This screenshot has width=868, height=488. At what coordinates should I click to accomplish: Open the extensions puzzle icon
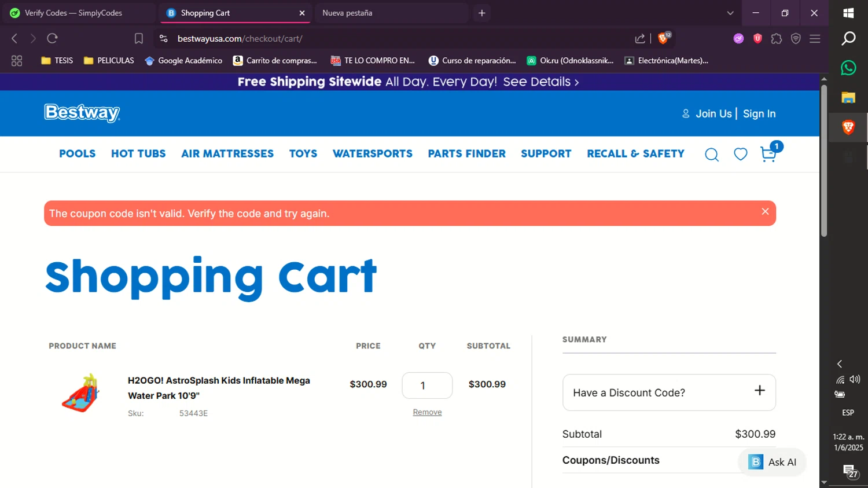tap(777, 38)
